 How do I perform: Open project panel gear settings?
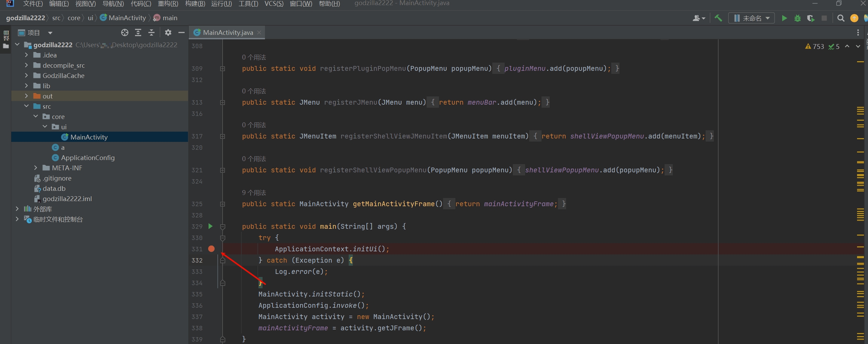tap(168, 33)
